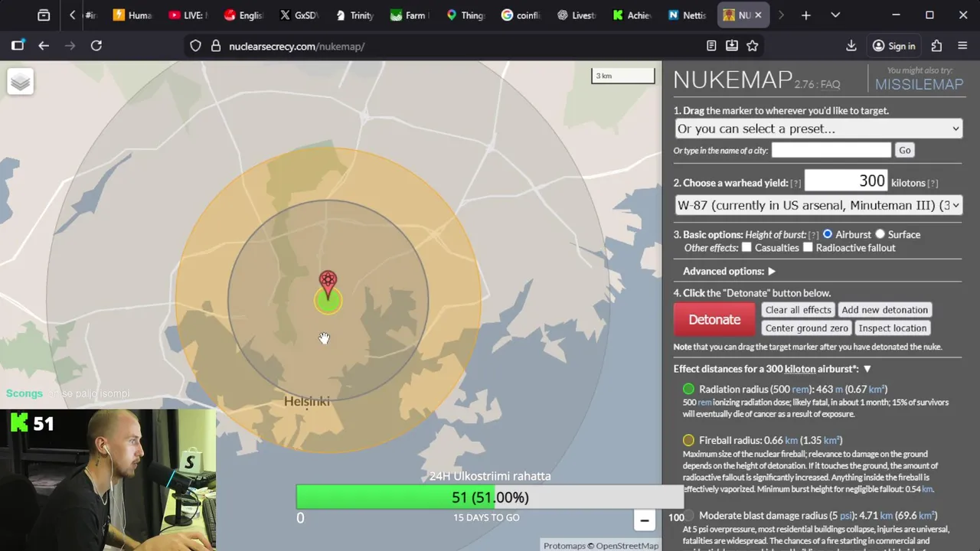The height and width of the screenshot is (551, 980).
Task: Open recent browsing (Firefox View) icon
Action: click(x=44, y=15)
